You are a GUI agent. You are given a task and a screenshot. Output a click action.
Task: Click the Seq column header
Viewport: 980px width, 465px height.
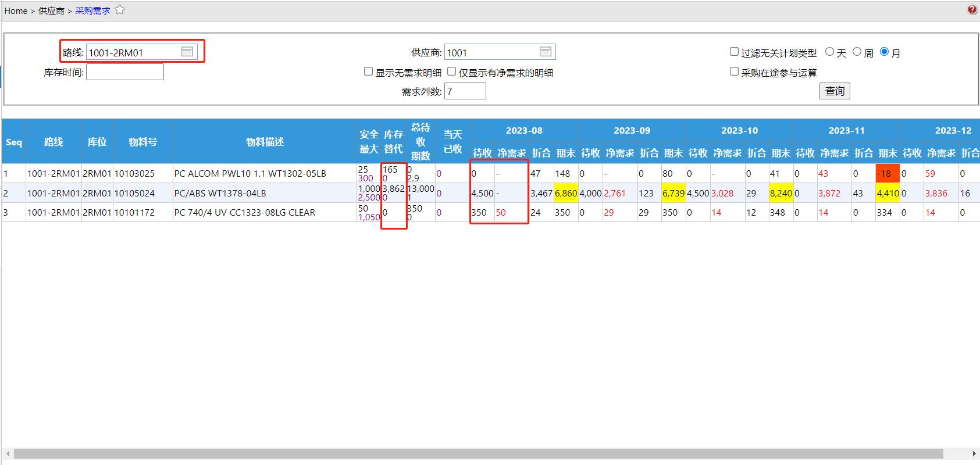(x=13, y=142)
